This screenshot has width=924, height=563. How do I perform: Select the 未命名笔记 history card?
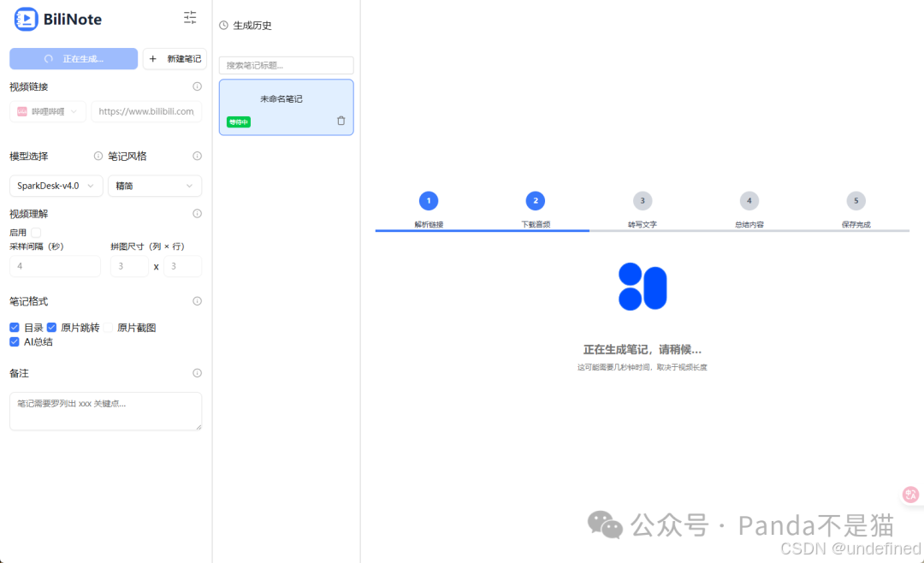tap(287, 107)
